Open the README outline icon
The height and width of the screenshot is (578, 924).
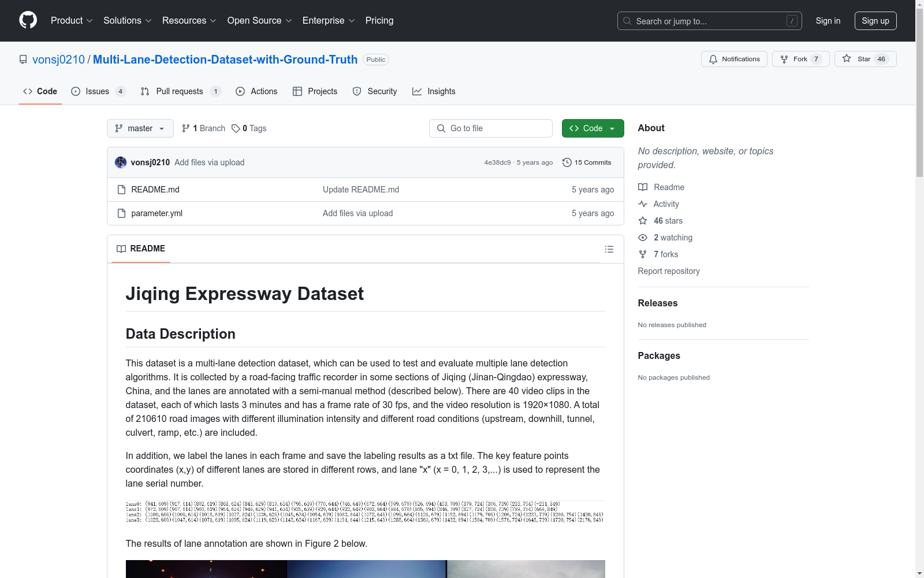(x=609, y=249)
